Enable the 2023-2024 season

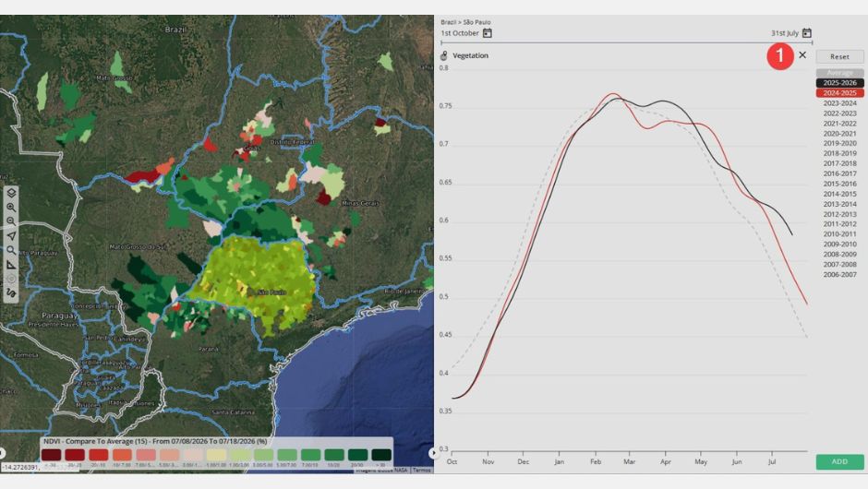coord(839,103)
